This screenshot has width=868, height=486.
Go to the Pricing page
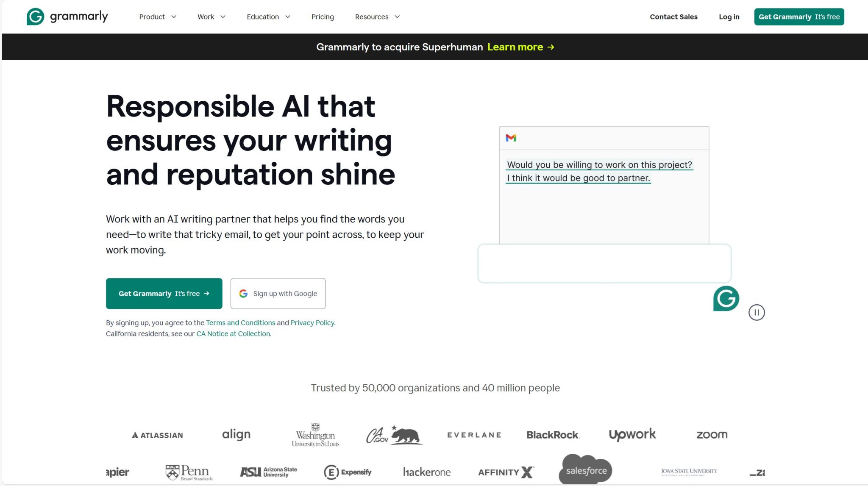(x=323, y=17)
